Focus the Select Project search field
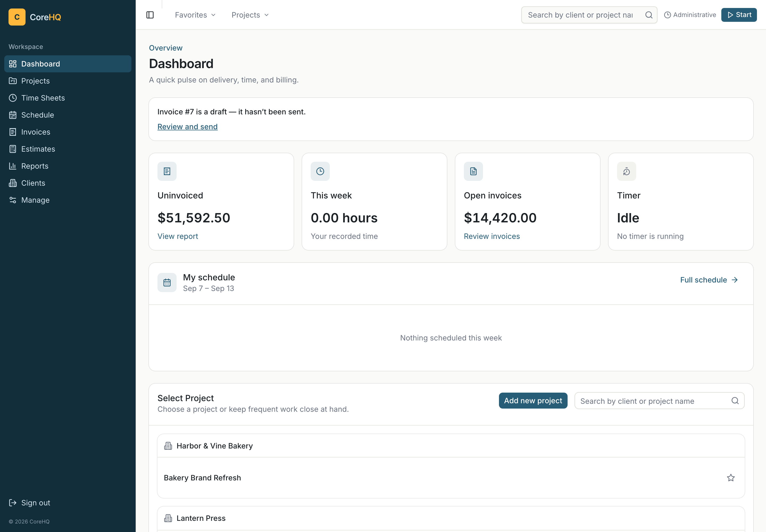 click(x=659, y=401)
